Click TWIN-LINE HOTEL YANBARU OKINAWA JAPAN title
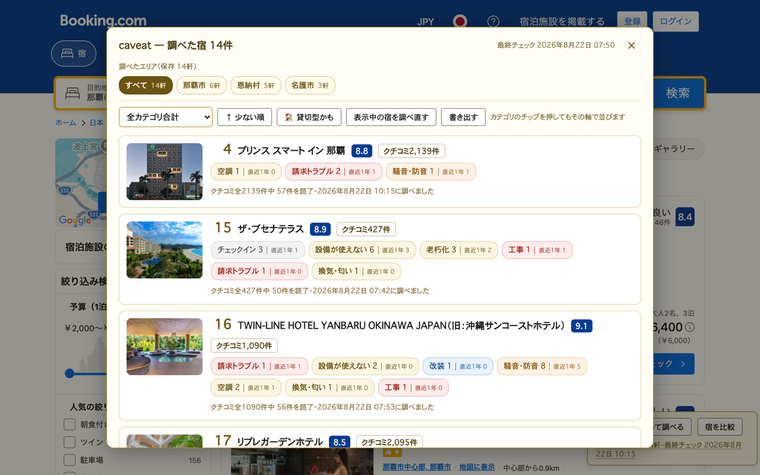 [x=401, y=326]
